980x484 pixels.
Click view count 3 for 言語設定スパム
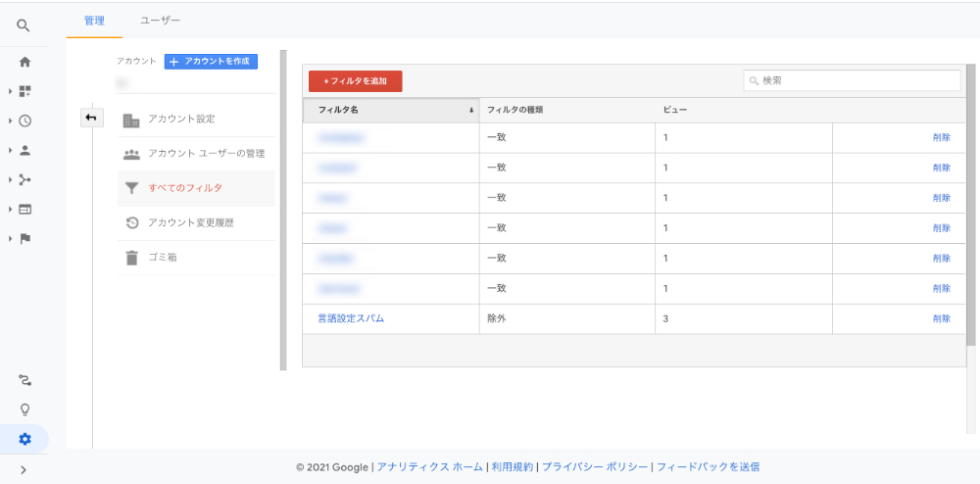point(665,318)
